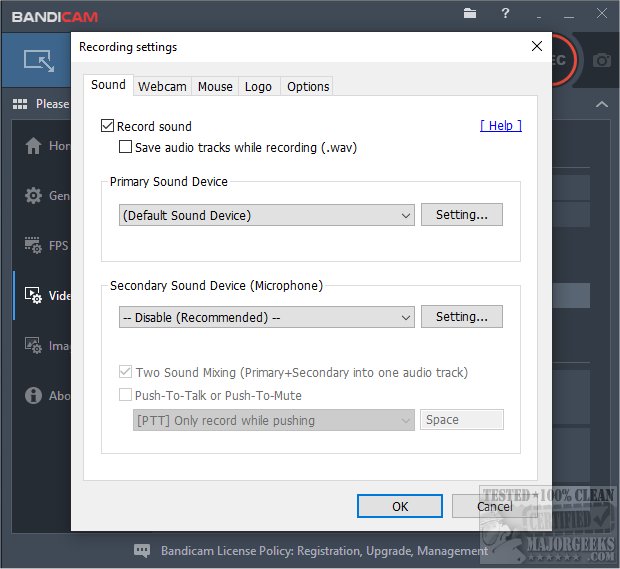Switch to the Webcam tab
This screenshot has height=569, width=620.
click(162, 87)
